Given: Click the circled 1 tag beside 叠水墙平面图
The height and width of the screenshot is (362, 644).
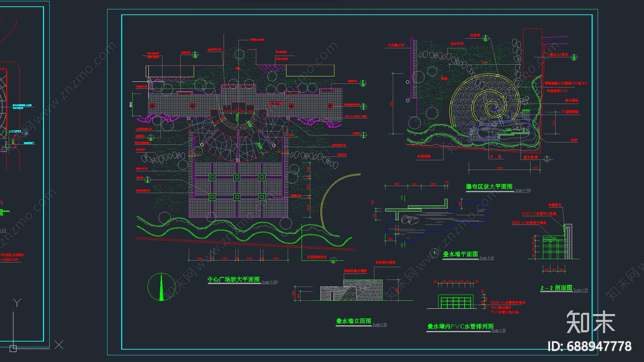Looking at the screenshot, I should point(434,253).
